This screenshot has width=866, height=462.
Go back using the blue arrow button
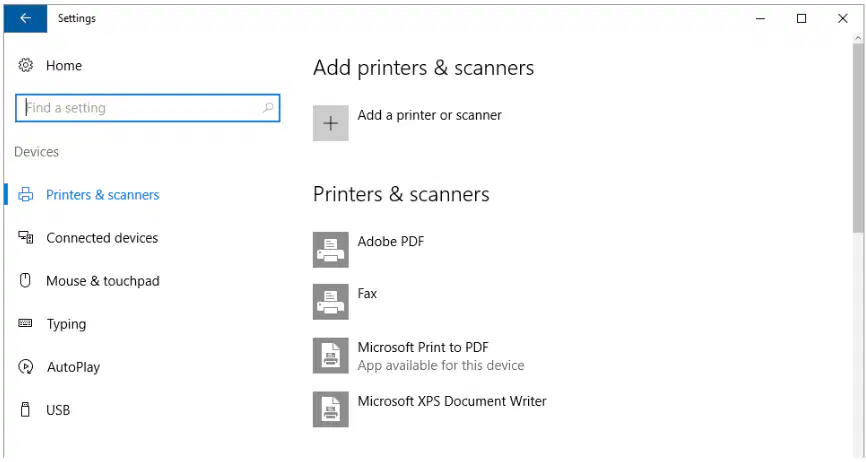25,18
